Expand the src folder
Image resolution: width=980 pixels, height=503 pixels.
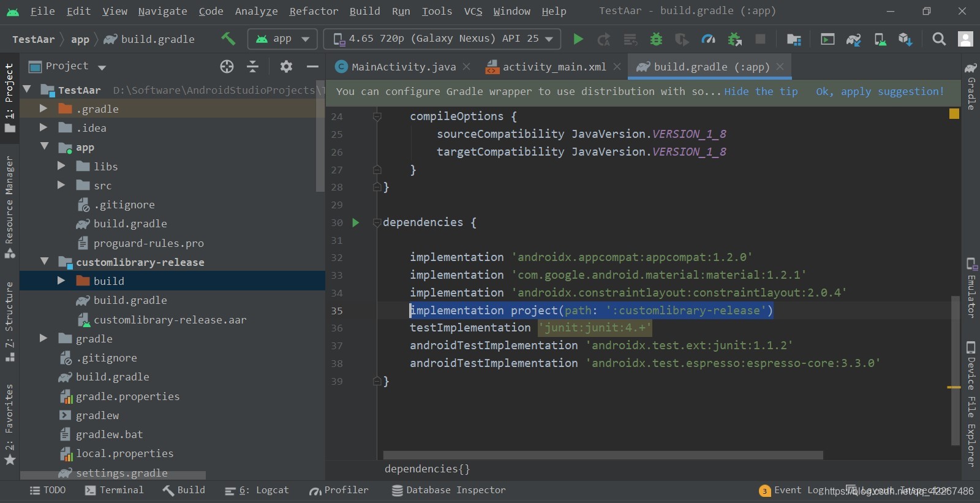click(x=61, y=184)
